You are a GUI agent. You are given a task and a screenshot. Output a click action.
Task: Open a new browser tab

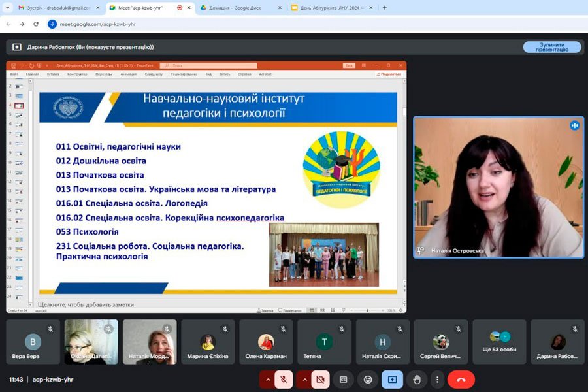point(384,8)
